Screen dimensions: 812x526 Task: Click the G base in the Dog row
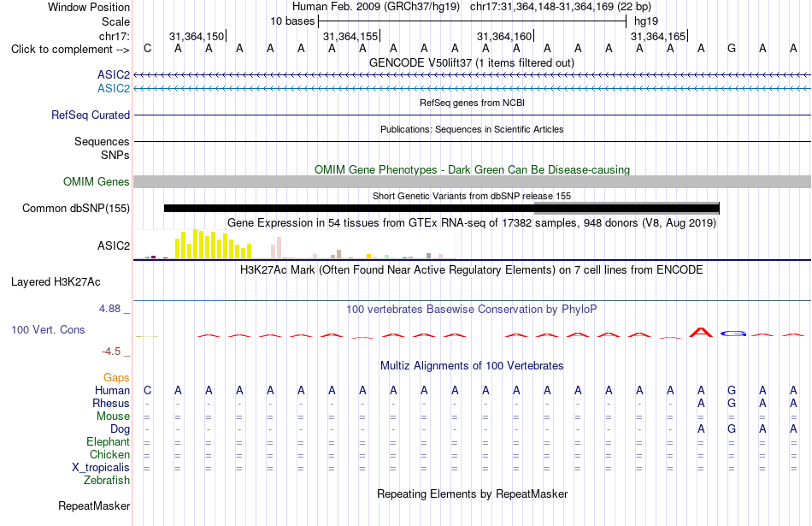pos(732,429)
